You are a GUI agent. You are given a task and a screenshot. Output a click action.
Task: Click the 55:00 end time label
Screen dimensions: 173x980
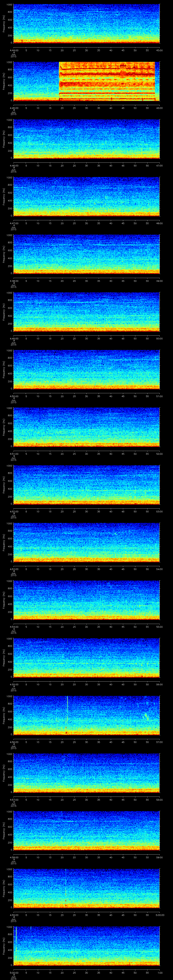[x=159, y=627]
